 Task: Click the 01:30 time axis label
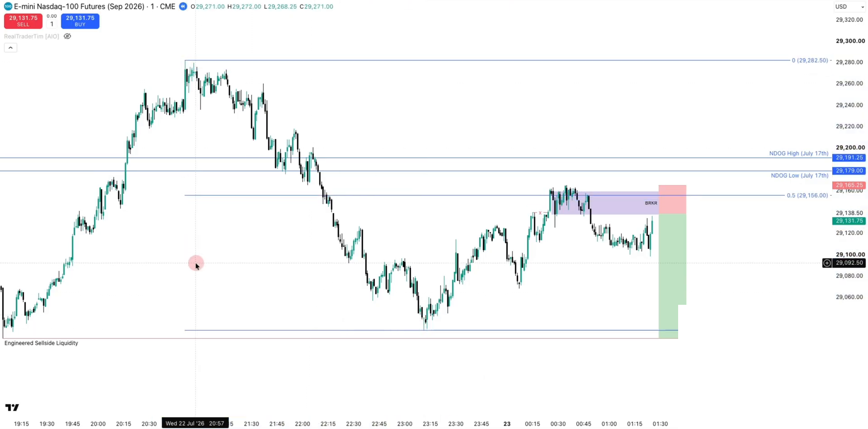click(x=660, y=424)
